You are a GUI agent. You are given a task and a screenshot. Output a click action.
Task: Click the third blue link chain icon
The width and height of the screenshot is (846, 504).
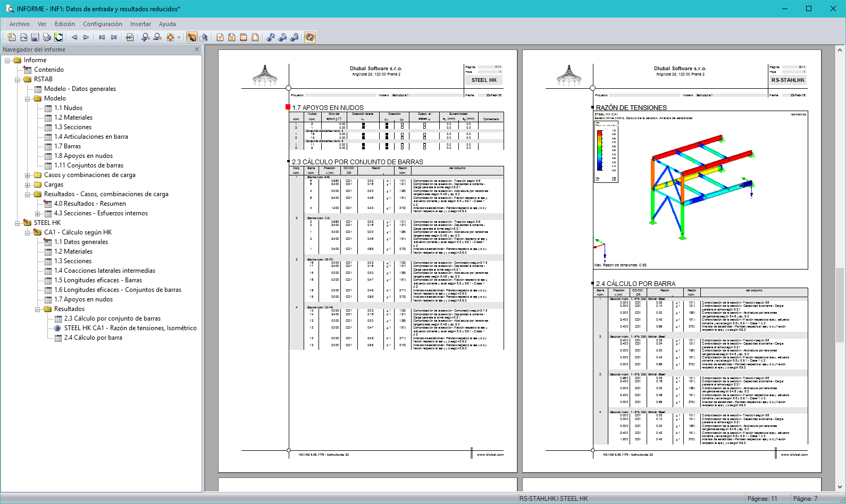294,37
